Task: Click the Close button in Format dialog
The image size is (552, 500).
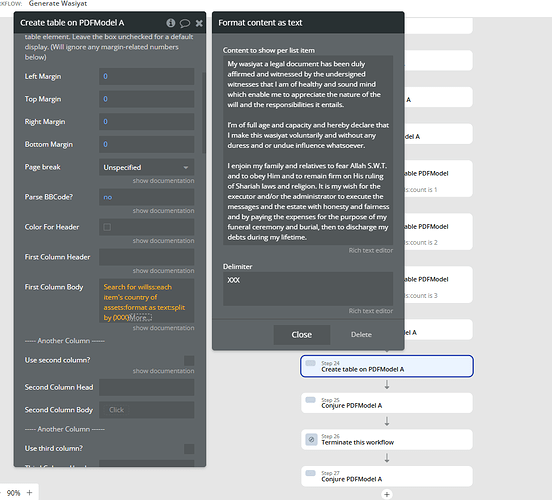Action: pyautogui.click(x=302, y=335)
